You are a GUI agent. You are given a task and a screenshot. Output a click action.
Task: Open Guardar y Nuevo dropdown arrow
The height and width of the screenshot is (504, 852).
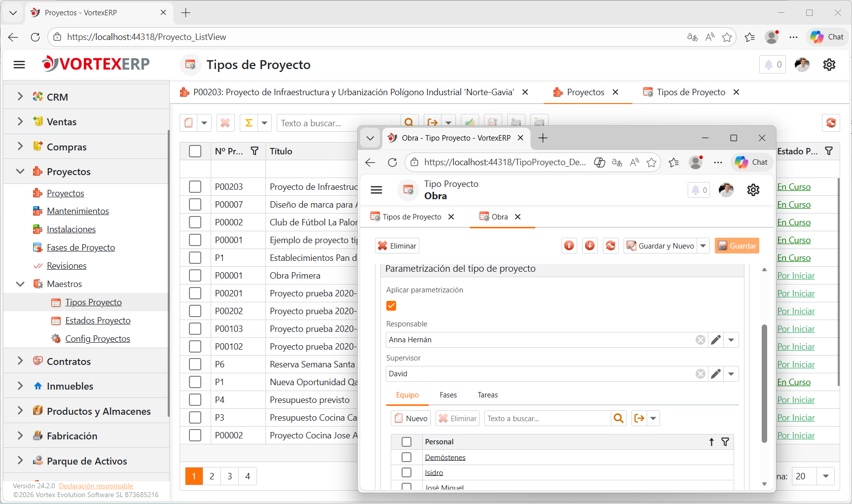tap(703, 246)
